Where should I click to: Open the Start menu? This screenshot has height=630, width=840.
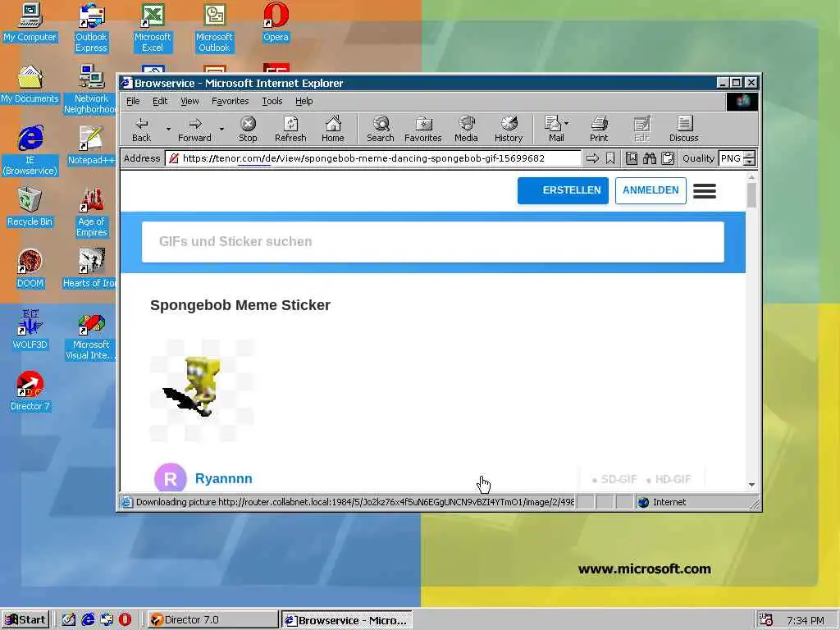[x=25, y=620]
